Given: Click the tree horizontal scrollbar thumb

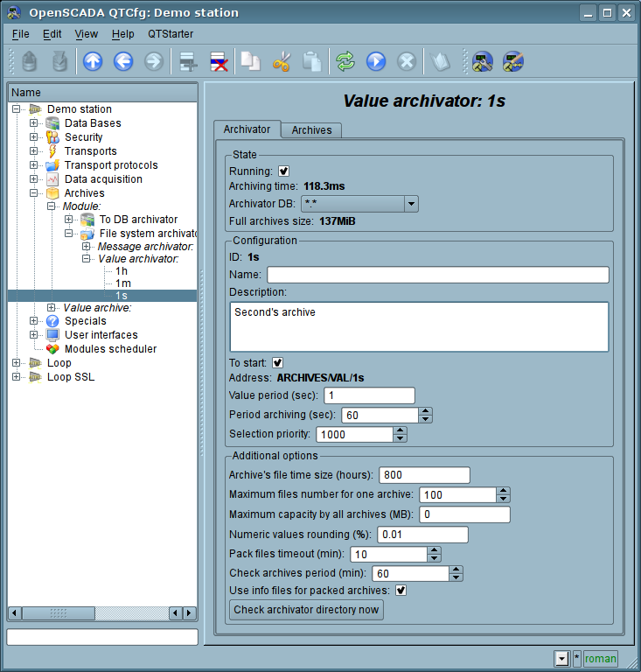Looking at the screenshot, I should (x=59, y=612).
